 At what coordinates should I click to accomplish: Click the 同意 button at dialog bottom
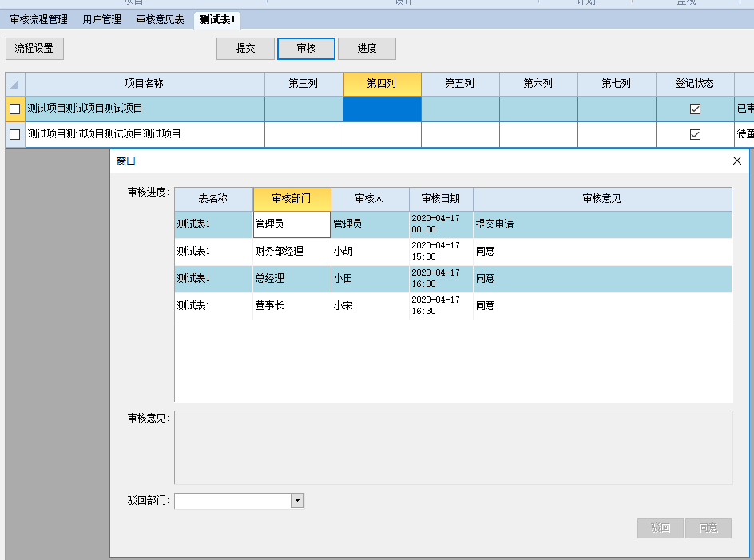pyautogui.click(x=708, y=528)
